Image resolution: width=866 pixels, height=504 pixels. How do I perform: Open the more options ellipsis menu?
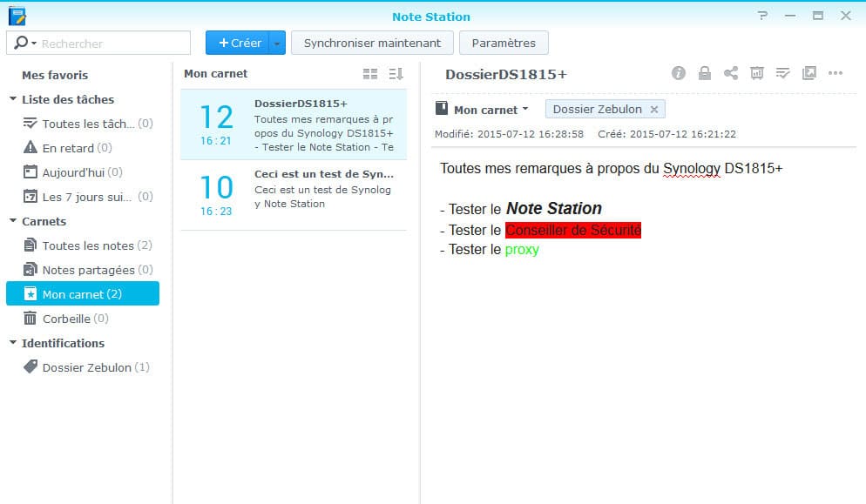[835, 73]
